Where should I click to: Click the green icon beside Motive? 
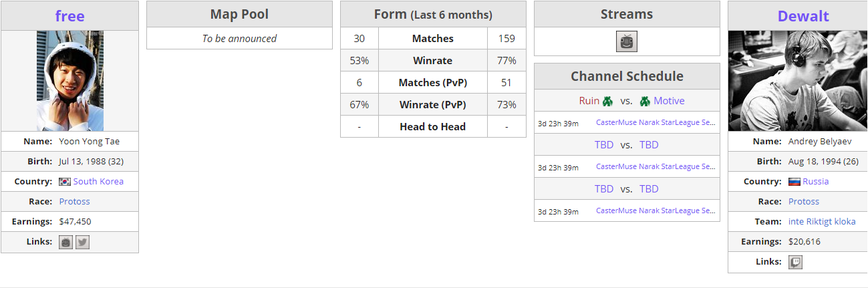point(645,101)
